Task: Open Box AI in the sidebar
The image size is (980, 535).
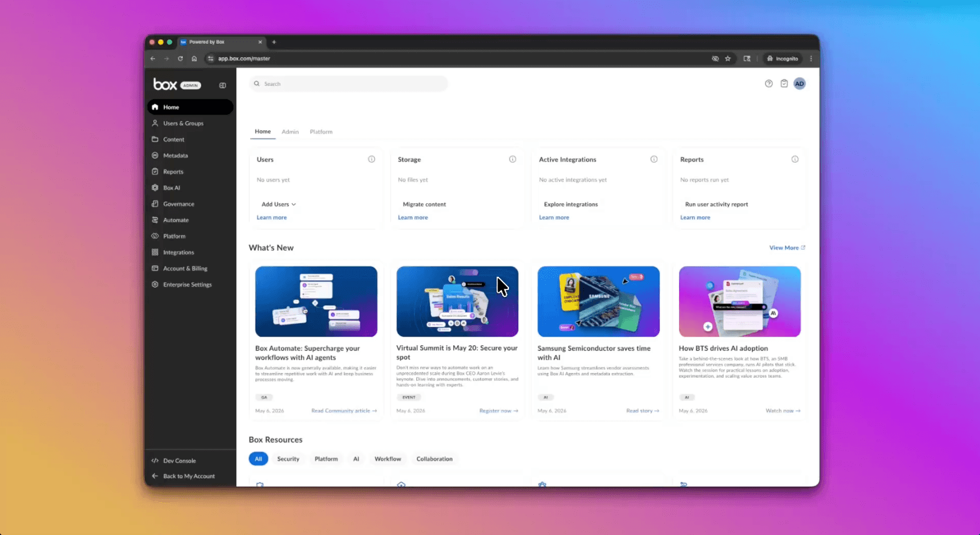Action: coord(190,188)
